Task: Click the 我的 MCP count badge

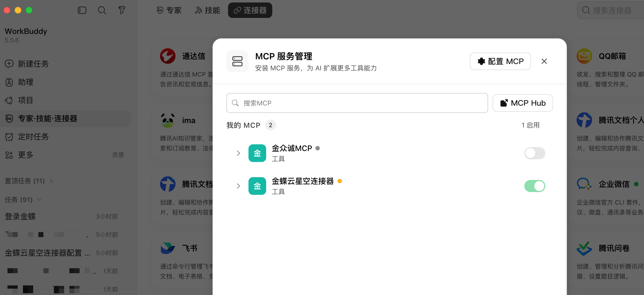Action: 270,125
